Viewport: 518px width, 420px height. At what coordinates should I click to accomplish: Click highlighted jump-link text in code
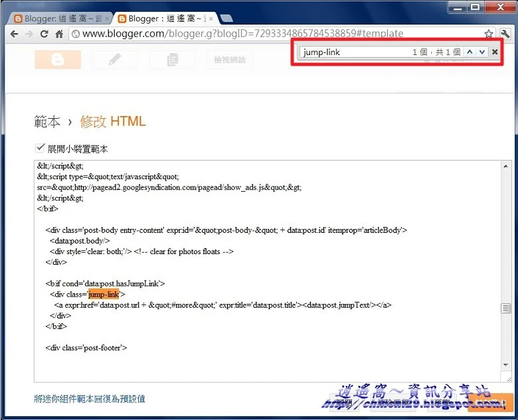pyautogui.click(x=104, y=294)
